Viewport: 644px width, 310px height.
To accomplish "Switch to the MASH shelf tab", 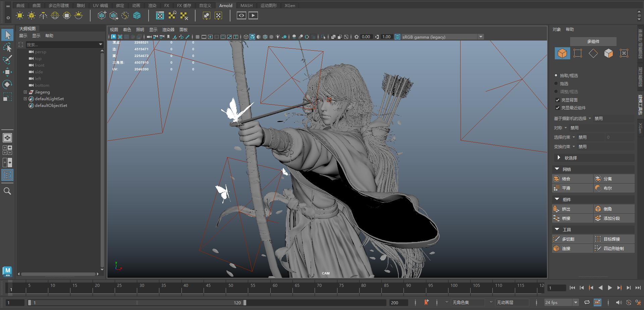I will click(247, 5).
